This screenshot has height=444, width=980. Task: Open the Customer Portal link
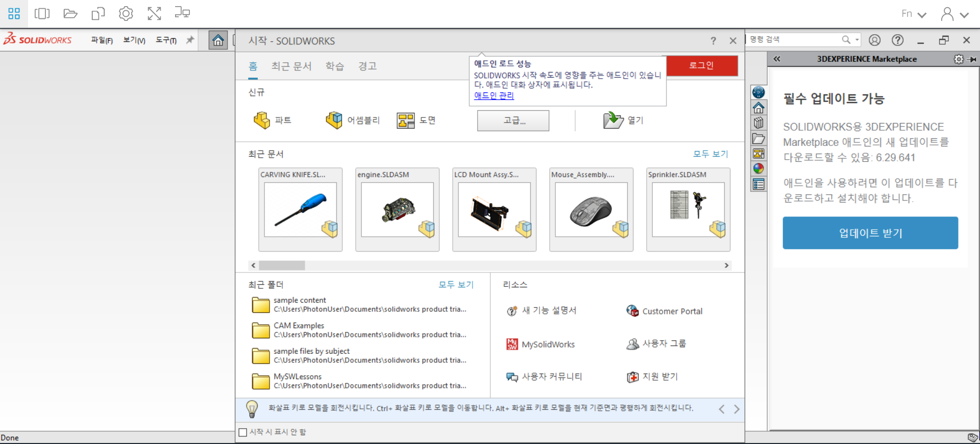point(665,311)
